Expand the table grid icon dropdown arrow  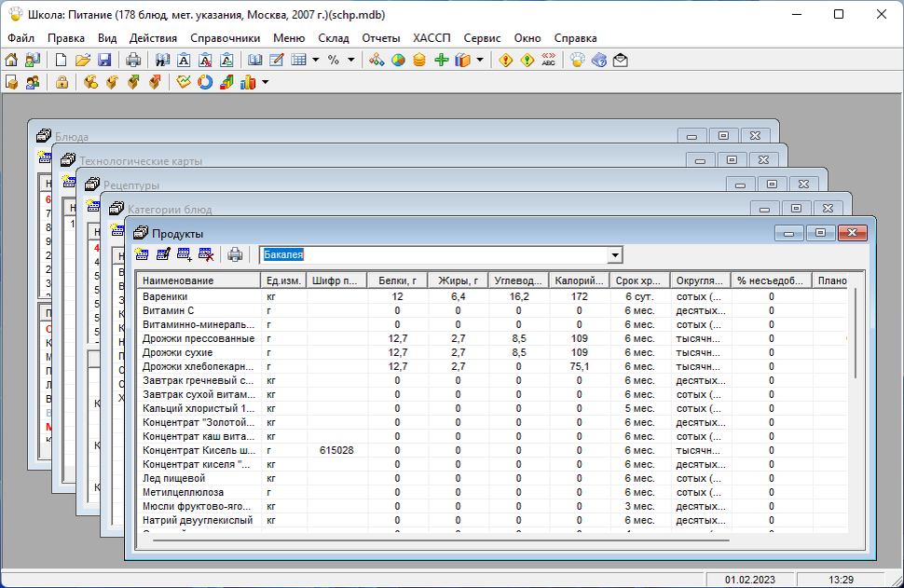(315, 60)
